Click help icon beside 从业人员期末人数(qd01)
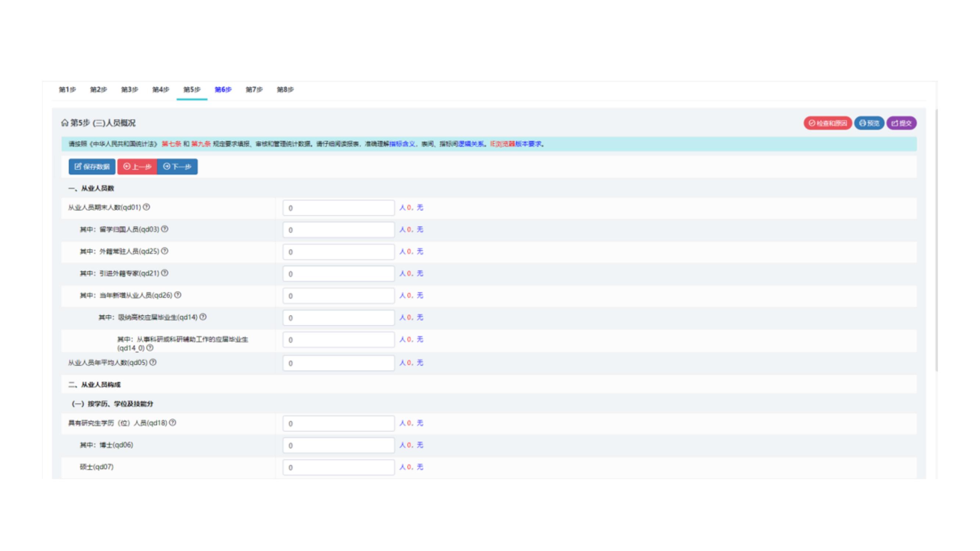 pos(147,207)
